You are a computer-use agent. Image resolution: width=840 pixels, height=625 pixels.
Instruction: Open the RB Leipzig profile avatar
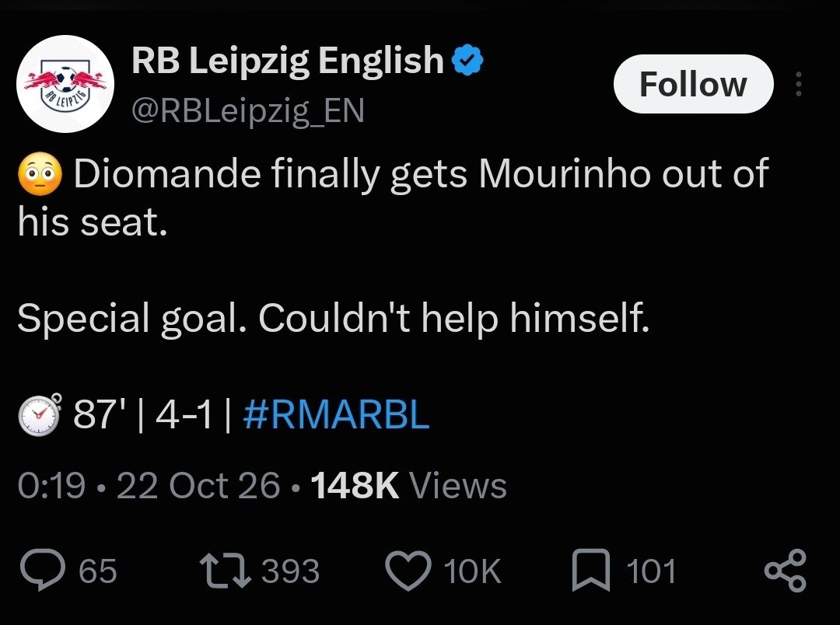pos(65,83)
